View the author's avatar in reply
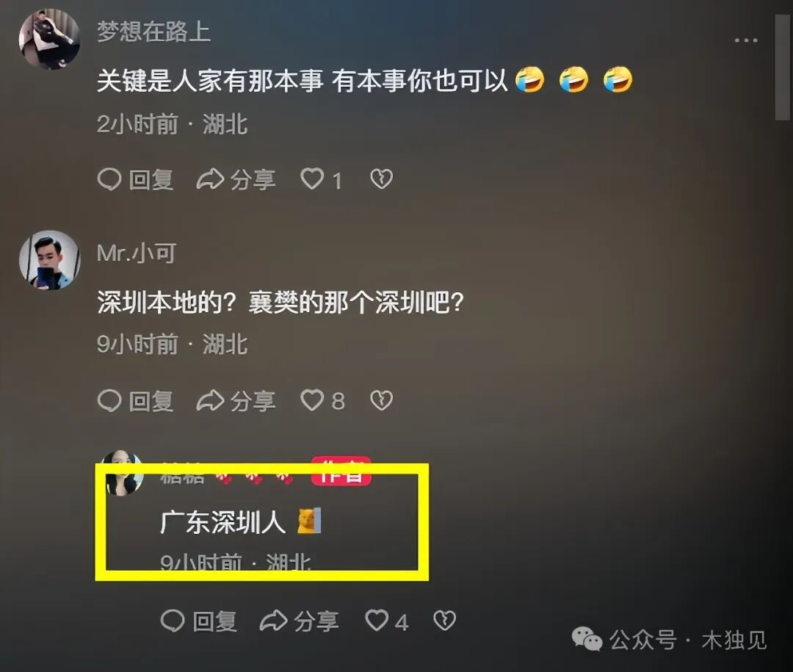The image size is (793, 672). coord(123,473)
